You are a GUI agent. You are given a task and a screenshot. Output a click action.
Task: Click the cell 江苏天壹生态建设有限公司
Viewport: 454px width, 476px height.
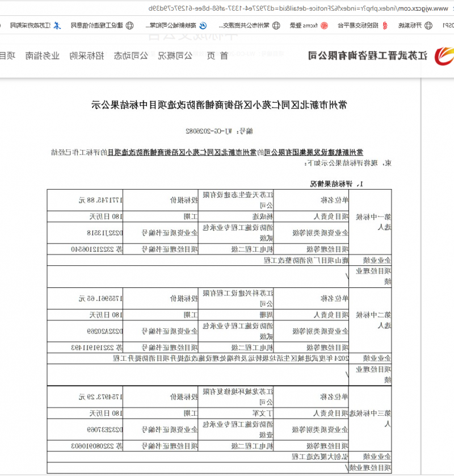coord(236,200)
